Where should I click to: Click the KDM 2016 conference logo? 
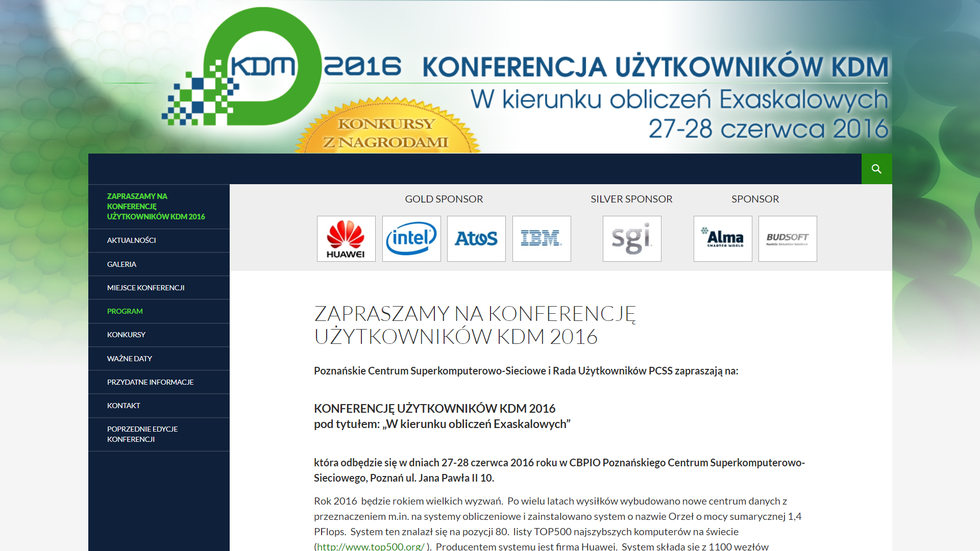pyautogui.click(x=282, y=67)
